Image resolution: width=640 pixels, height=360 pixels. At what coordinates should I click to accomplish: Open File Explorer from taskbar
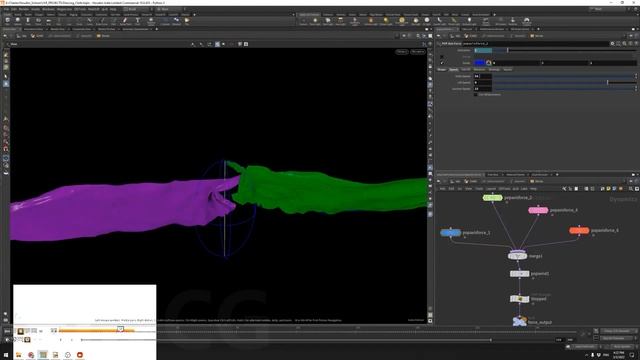tap(19, 355)
